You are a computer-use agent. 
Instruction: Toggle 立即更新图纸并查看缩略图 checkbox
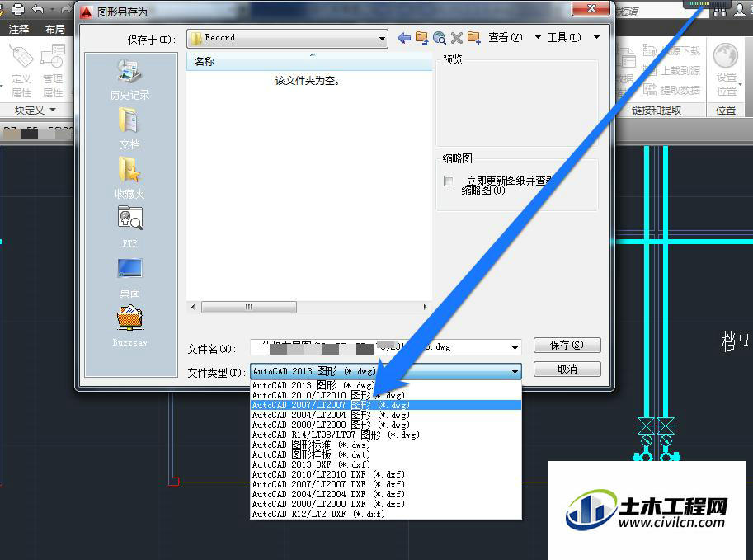coord(449,181)
